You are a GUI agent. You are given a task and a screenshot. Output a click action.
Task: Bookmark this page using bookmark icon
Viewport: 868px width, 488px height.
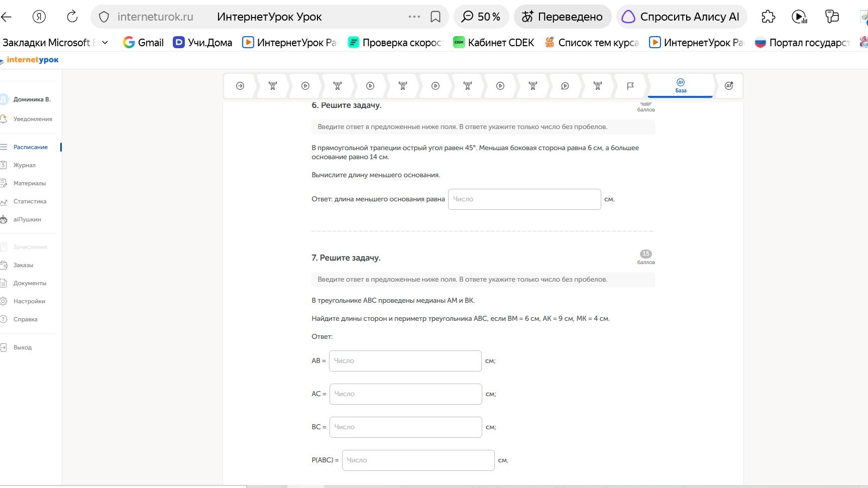click(436, 17)
